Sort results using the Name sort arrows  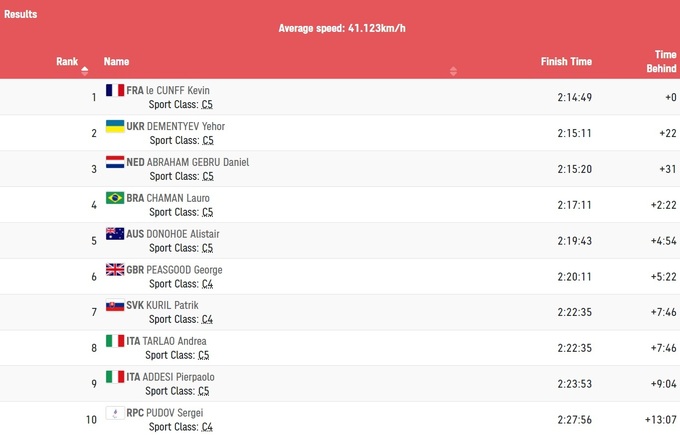tap(453, 70)
